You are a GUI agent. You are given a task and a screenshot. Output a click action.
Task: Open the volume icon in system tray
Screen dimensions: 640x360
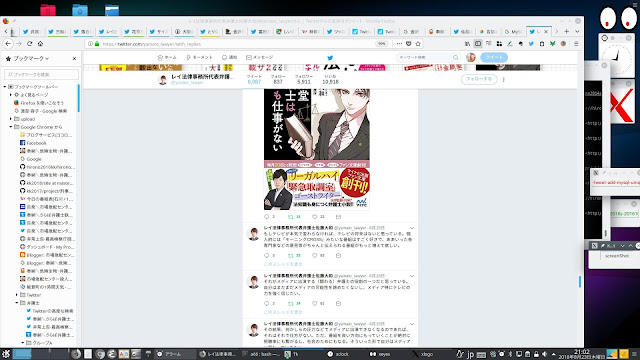(544, 354)
